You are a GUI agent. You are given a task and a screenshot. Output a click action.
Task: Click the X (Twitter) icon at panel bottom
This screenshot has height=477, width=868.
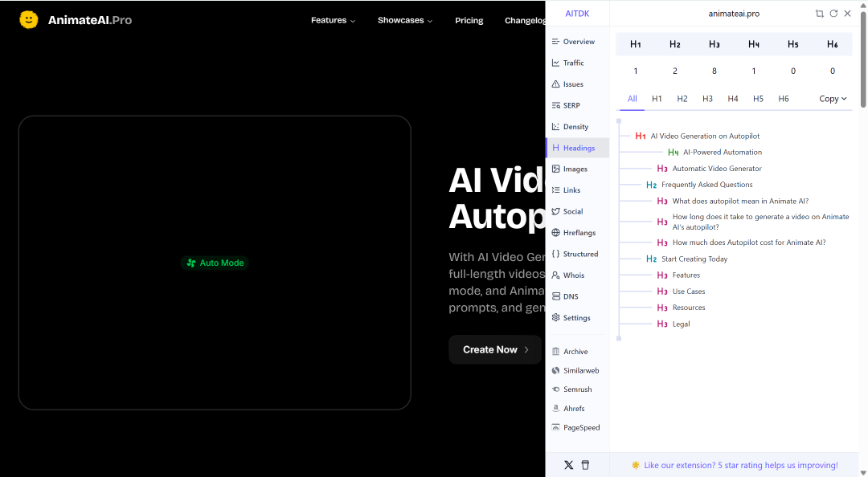[x=568, y=465]
